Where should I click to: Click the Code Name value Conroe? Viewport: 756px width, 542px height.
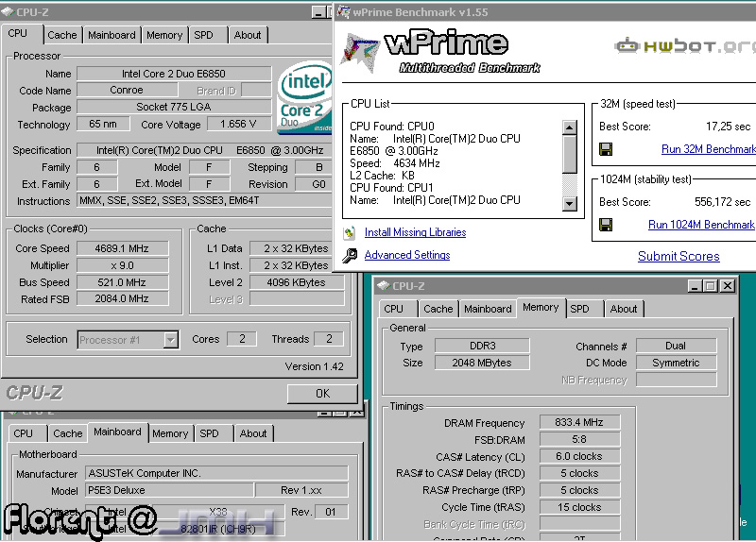[127, 90]
